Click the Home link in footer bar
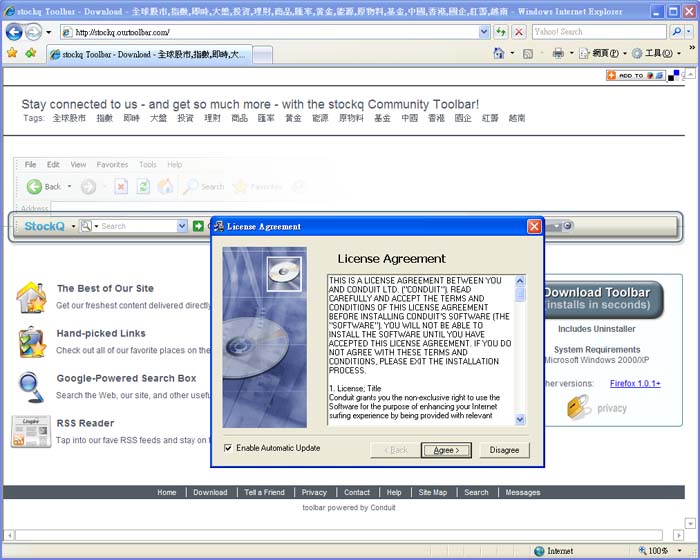 tap(167, 492)
